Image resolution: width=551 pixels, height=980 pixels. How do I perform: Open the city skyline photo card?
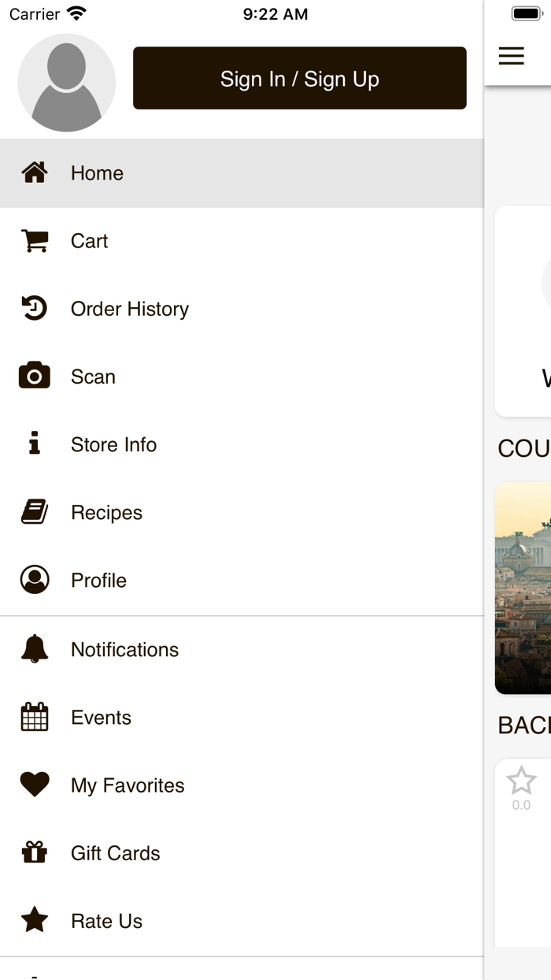[x=523, y=588]
